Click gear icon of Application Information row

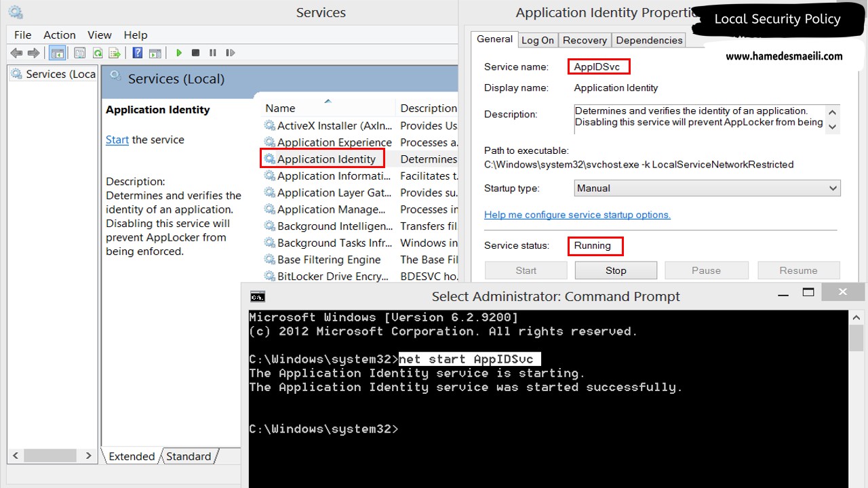(269, 176)
